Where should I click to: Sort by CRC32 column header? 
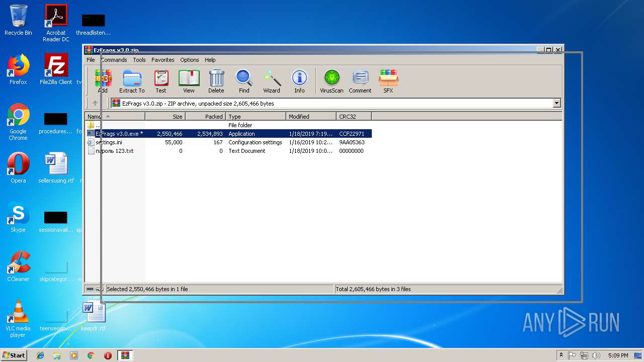click(x=354, y=116)
